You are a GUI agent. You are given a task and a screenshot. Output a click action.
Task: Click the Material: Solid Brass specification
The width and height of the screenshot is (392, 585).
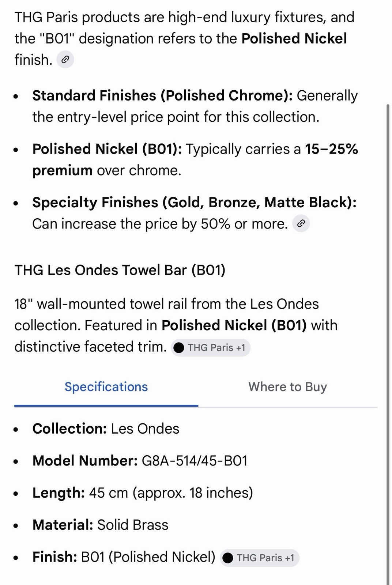coord(100,525)
